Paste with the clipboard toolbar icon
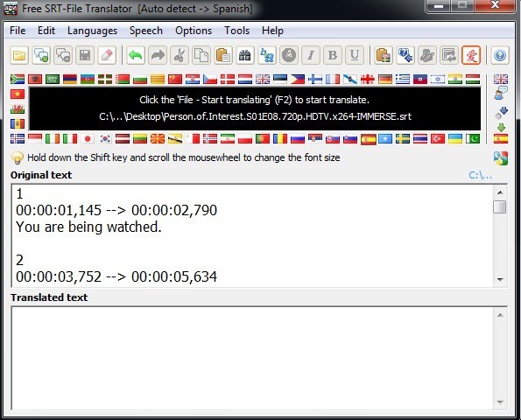521x420 pixels. coord(223,55)
